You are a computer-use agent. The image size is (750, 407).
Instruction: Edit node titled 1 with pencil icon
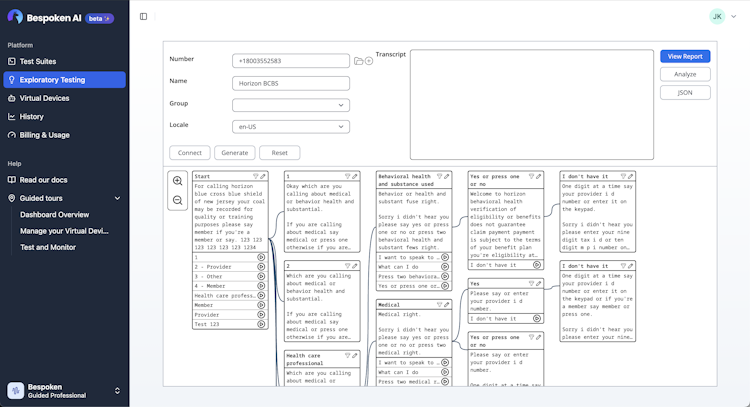(354, 176)
